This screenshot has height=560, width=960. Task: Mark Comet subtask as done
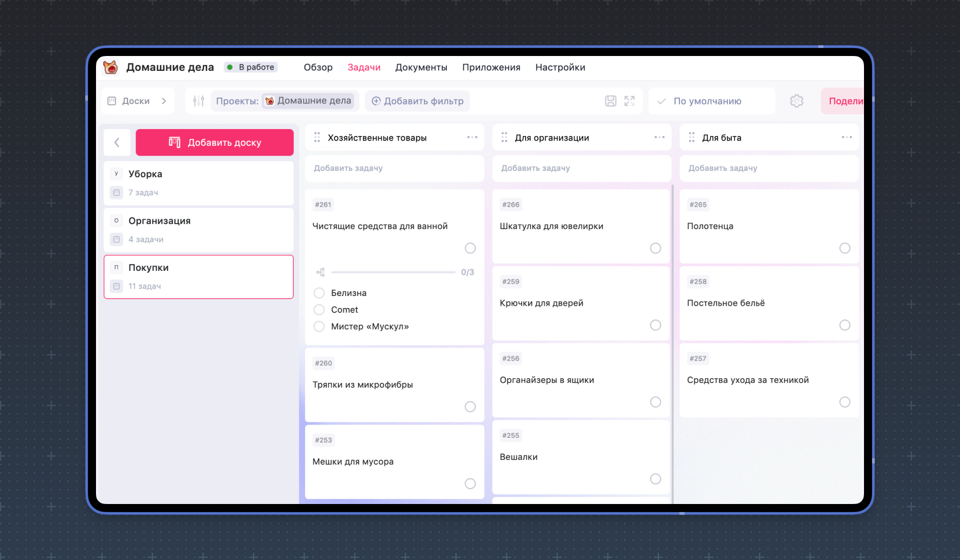coord(319,310)
